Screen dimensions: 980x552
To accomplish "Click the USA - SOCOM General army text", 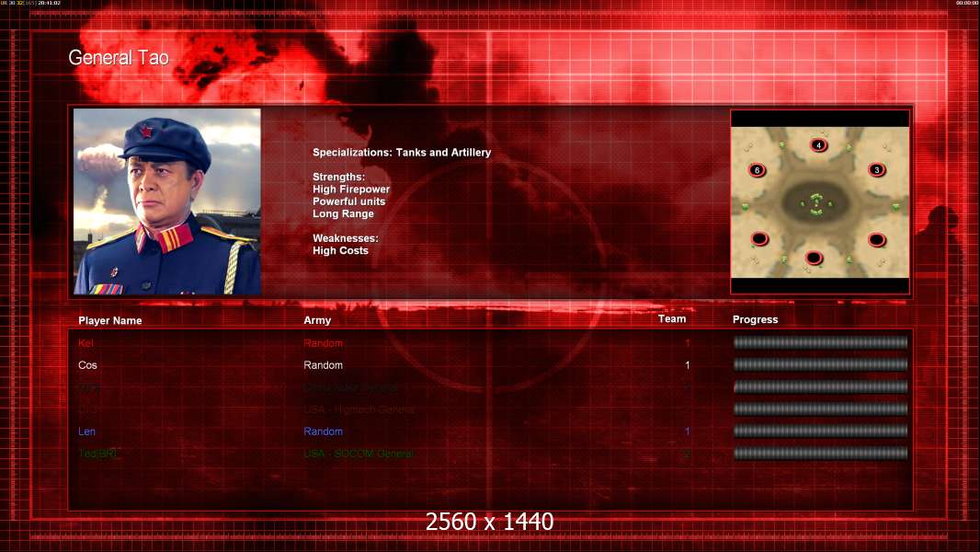I will pyautogui.click(x=359, y=454).
